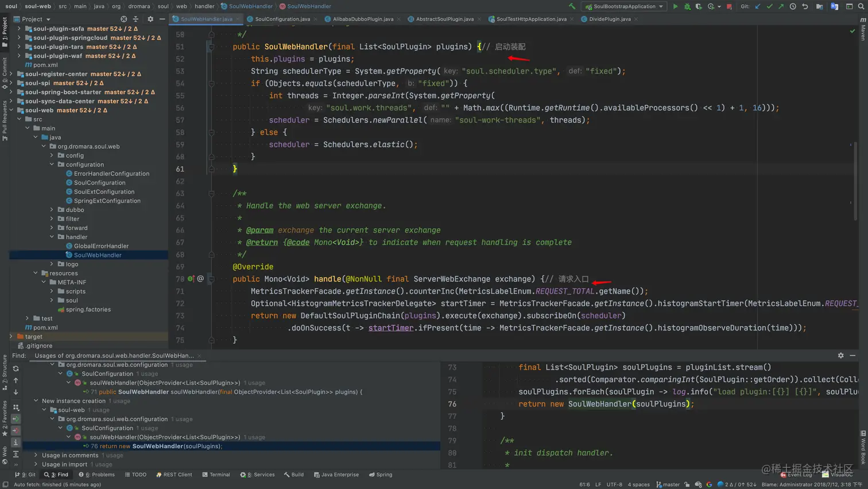Click the Build Project hammer icon
This screenshot has height=489, width=868.
pyautogui.click(x=572, y=6)
